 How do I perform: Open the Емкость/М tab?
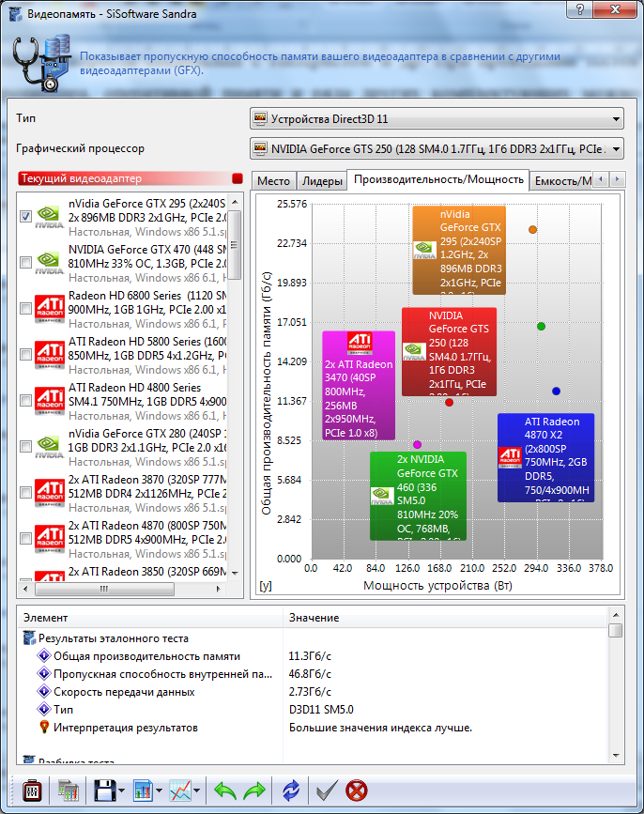click(x=562, y=181)
